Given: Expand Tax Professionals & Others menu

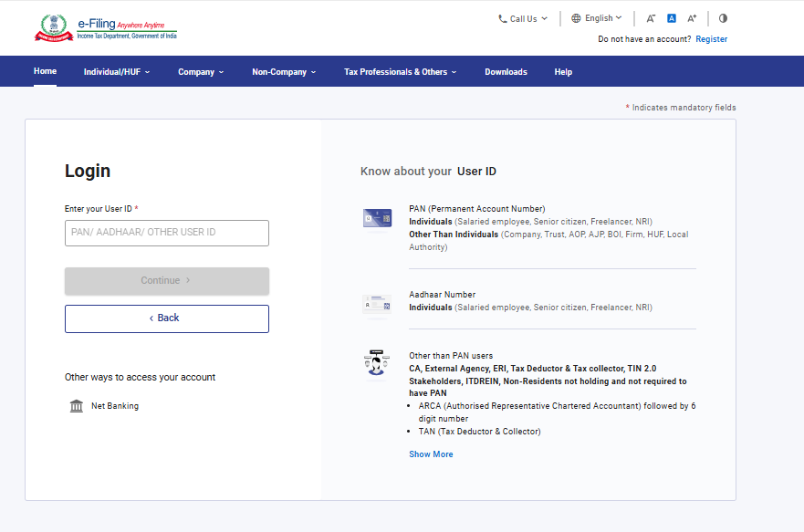Looking at the screenshot, I should pos(401,72).
